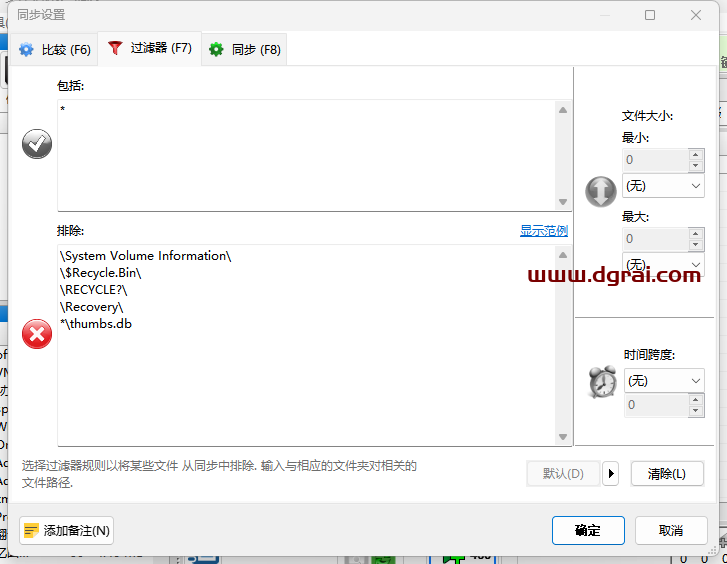Click the file size up-down arrows icon
Screen dimensions: 727x564
click(601, 191)
